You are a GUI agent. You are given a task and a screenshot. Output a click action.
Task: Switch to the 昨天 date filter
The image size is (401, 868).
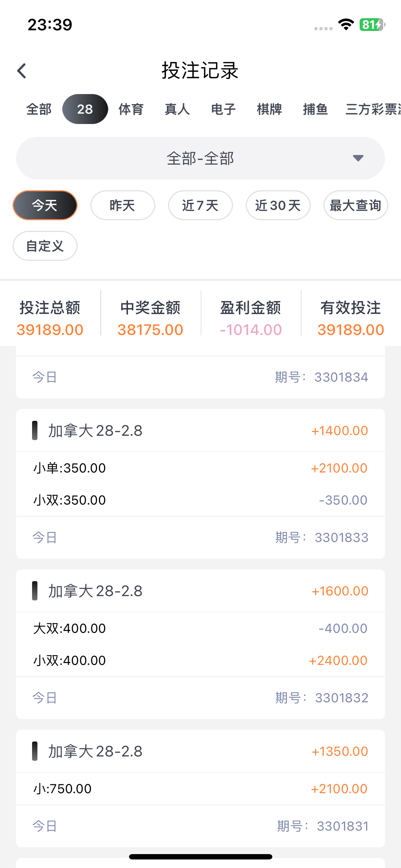pos(123,205)
